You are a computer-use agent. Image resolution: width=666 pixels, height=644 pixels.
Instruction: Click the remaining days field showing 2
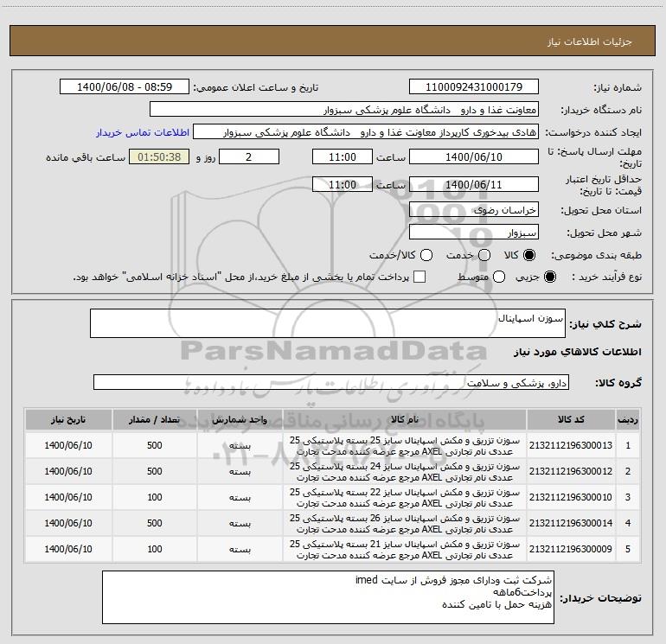point(249,156)
